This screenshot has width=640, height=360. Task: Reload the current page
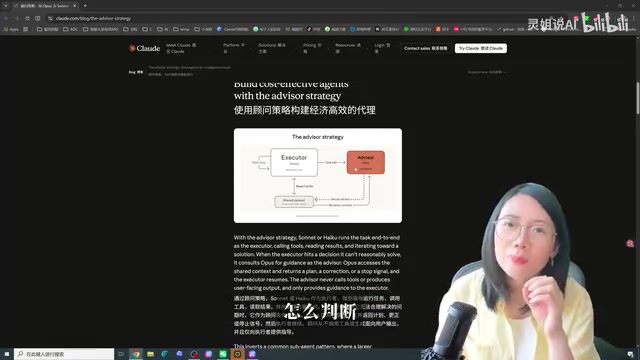point(27,18)
